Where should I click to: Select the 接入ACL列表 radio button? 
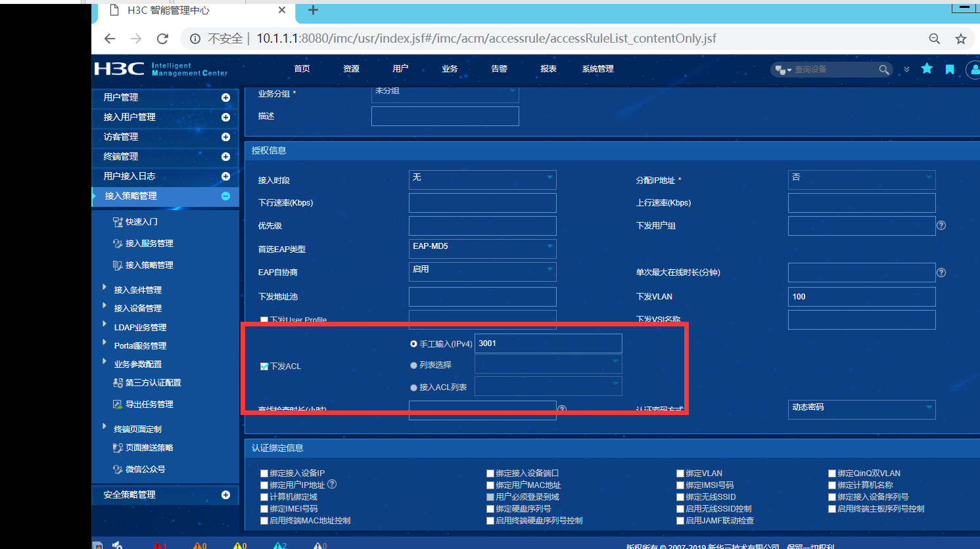click(x=413, y=387)
